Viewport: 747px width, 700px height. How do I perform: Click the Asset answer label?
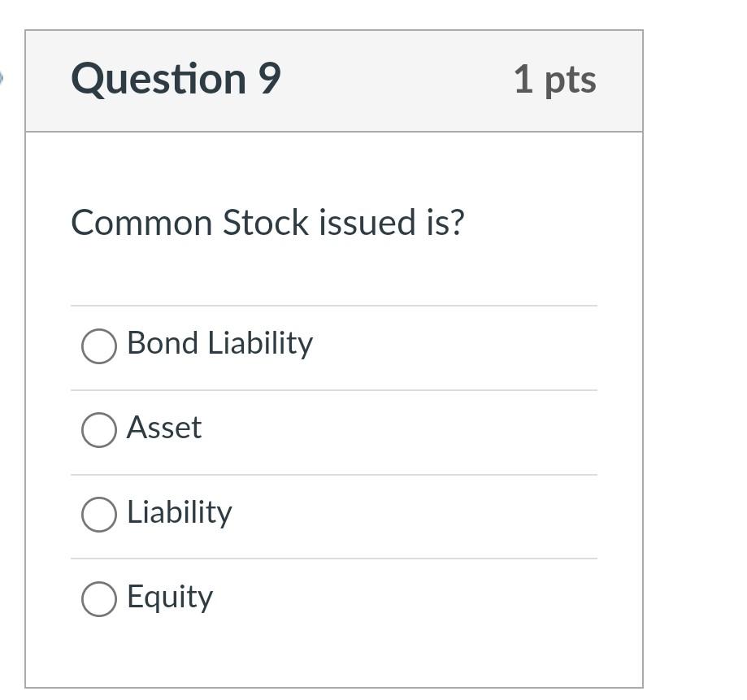click(163, 428)
